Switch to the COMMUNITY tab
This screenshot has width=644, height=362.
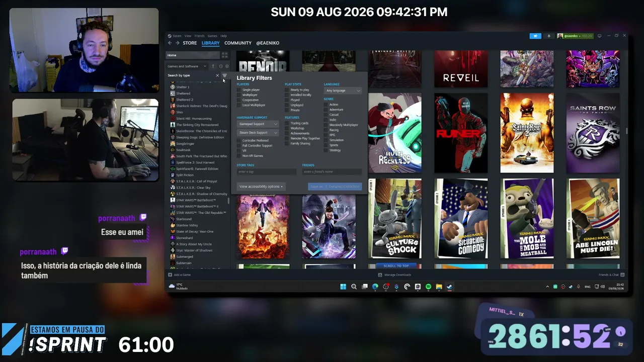pos(237,43)
